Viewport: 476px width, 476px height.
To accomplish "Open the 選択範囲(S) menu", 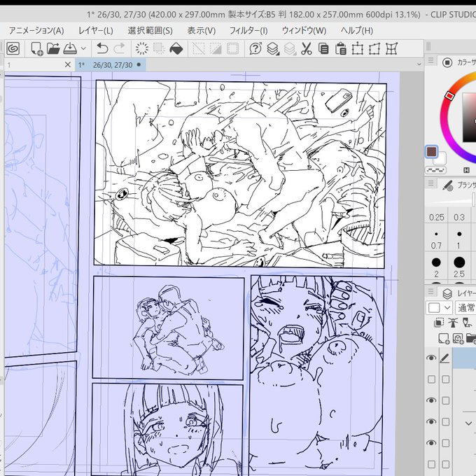I will [150, 31].
